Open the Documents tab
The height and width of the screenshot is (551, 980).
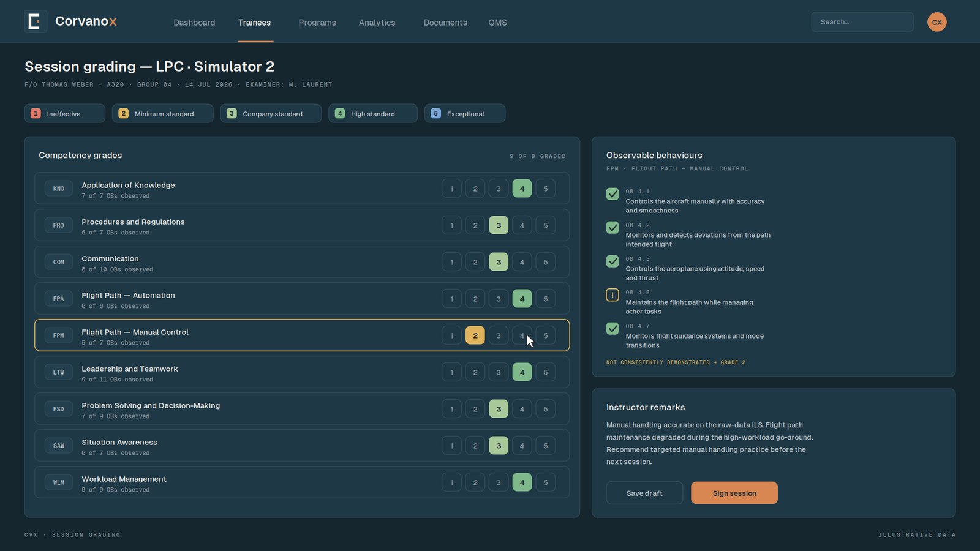click(x=445, y=23)
